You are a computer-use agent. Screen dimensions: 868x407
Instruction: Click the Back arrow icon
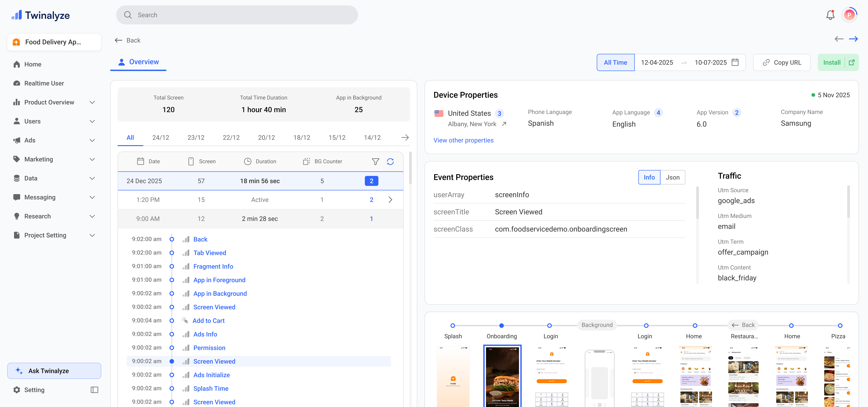[118, 40]
